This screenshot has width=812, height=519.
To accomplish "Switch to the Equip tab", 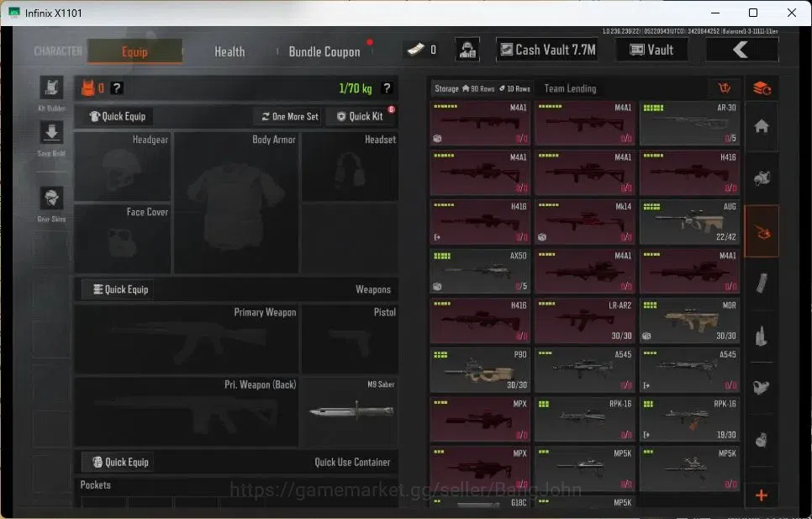I will 134,51.
